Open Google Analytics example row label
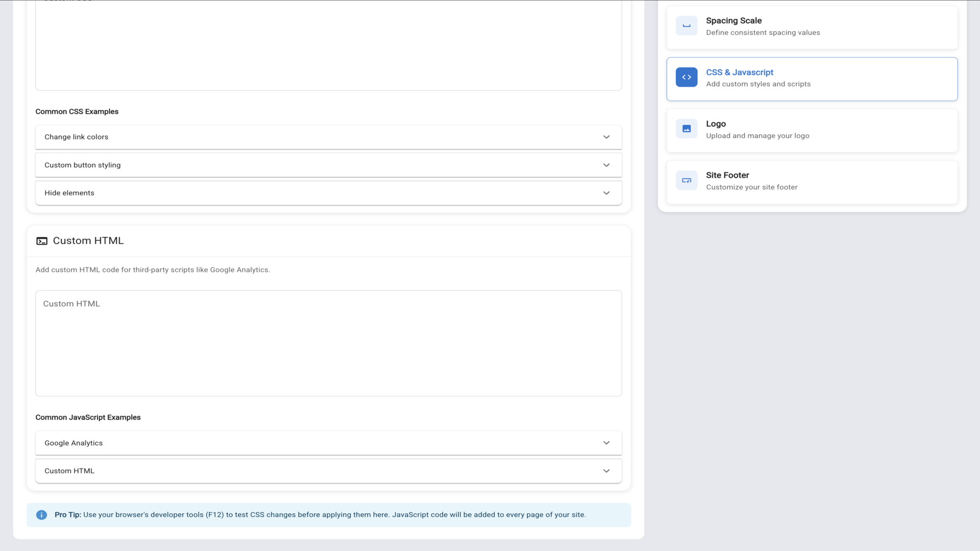This screenshot has width=980, height=551. 73,443
